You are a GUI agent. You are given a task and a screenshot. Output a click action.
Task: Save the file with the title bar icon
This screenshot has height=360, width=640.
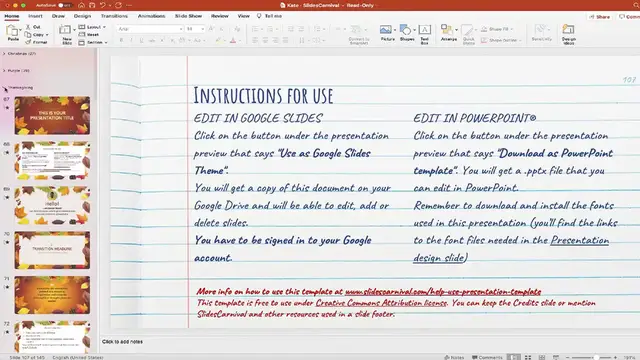point(92,5)
